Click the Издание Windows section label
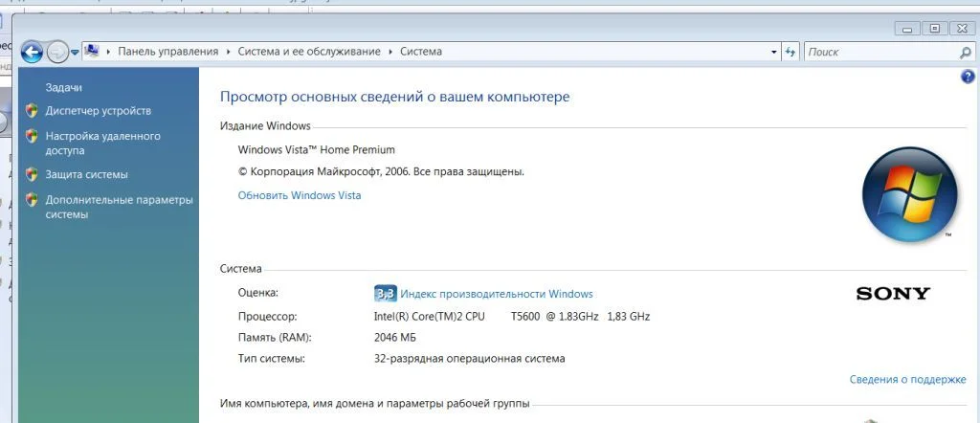The width and height of the screenshot is (980, 423). (265, 125)
